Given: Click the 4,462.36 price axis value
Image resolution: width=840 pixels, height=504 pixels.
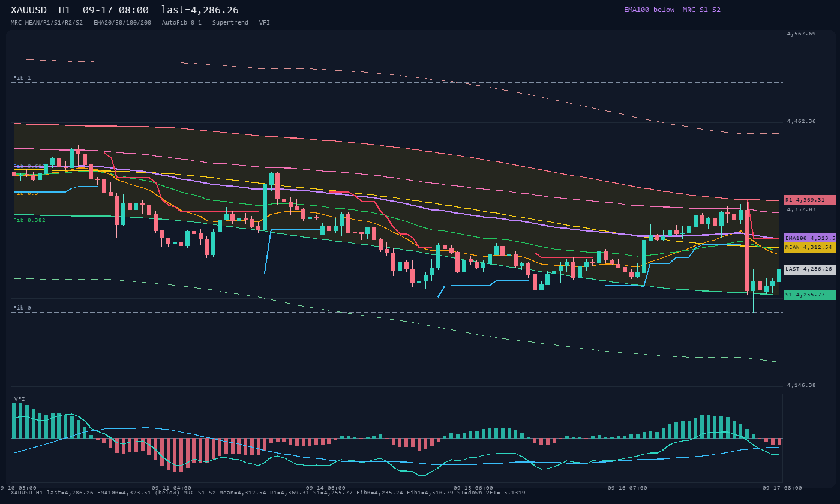Looking at the screenshot, I should [802, 121].
